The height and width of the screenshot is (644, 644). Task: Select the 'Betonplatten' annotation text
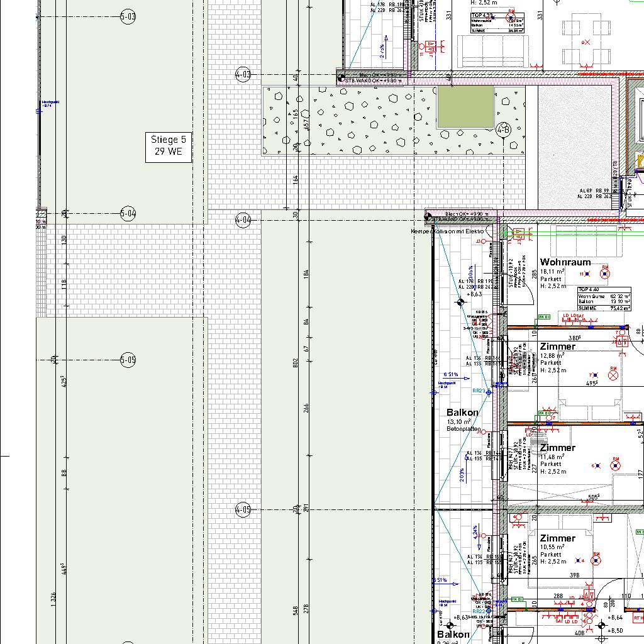pyautogui.click(x=464, y=429)
